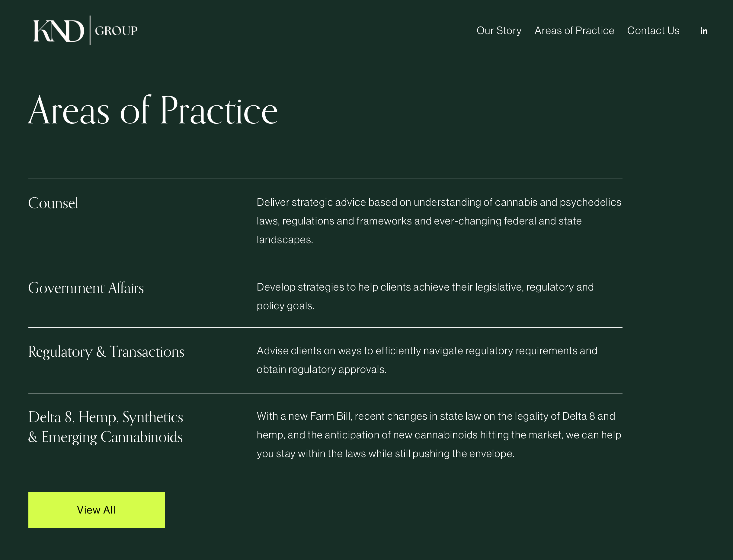Click the KND Group logo
This screenshot has height=560, width=733.
coord(85,30)
